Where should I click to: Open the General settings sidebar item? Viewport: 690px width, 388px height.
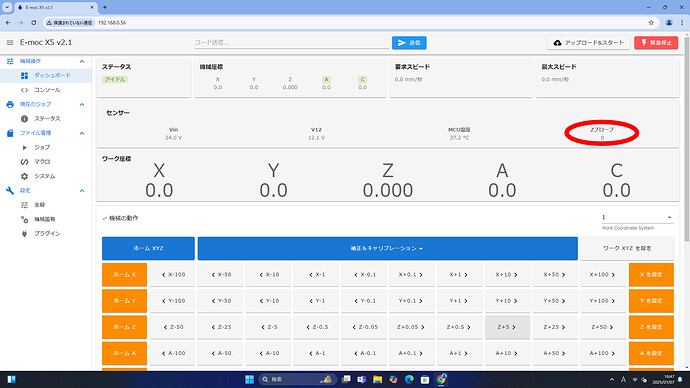click(x=46, y=205)
